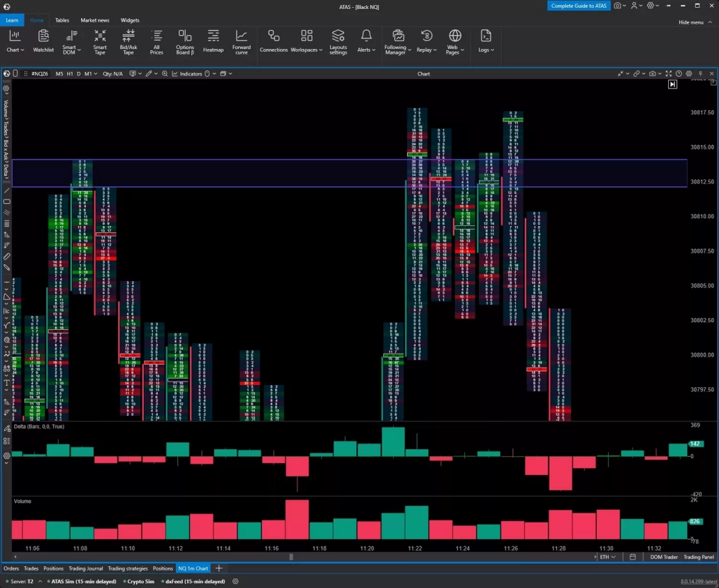The image size is (719, 588).
Task: Switch to Widgets ribbon tab
Action: pos(130,20)
